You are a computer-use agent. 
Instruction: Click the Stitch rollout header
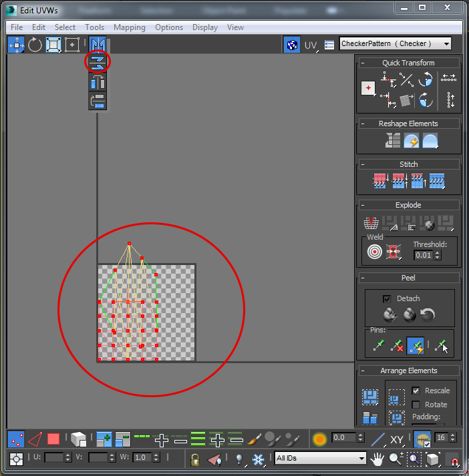coord(409,164)
